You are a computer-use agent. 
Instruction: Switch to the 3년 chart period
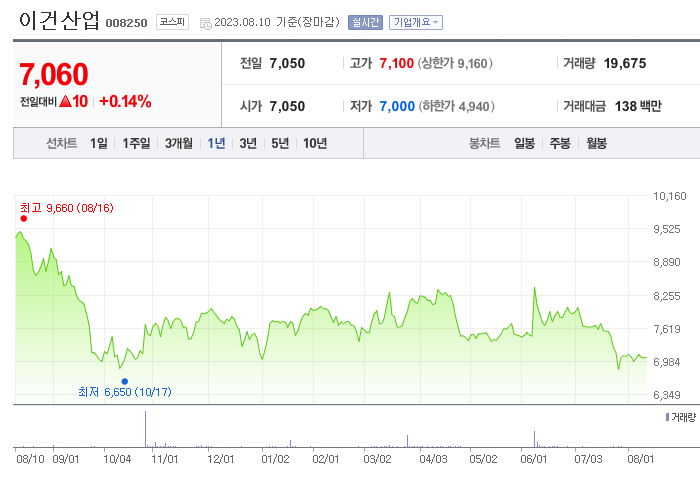coord(248,143)
